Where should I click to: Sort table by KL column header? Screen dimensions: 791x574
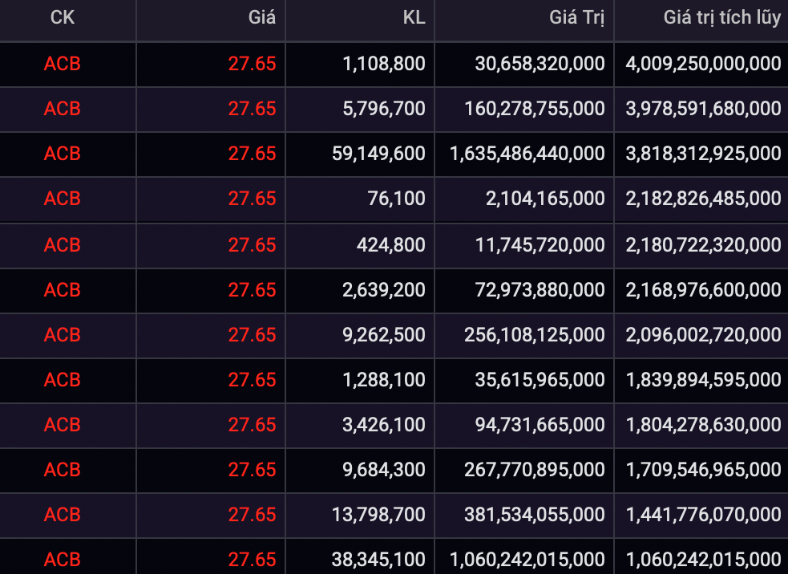[x=413, y=18]
